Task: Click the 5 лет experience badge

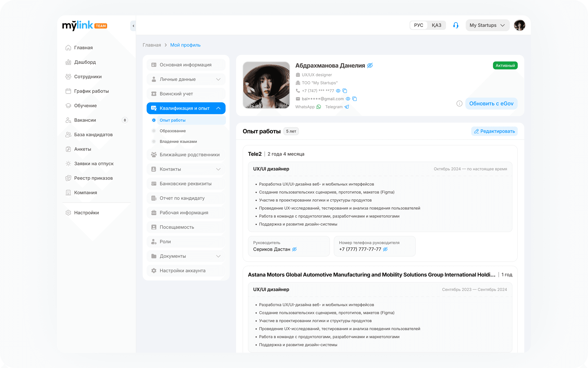Action: pos(291,131)
